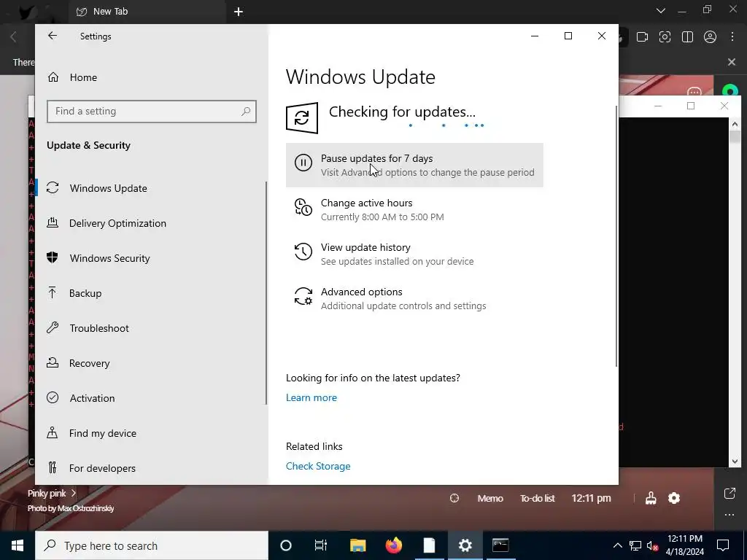Open the taskbar clock and date
Viewport: 747px width, 560px height.
[685, 545]
